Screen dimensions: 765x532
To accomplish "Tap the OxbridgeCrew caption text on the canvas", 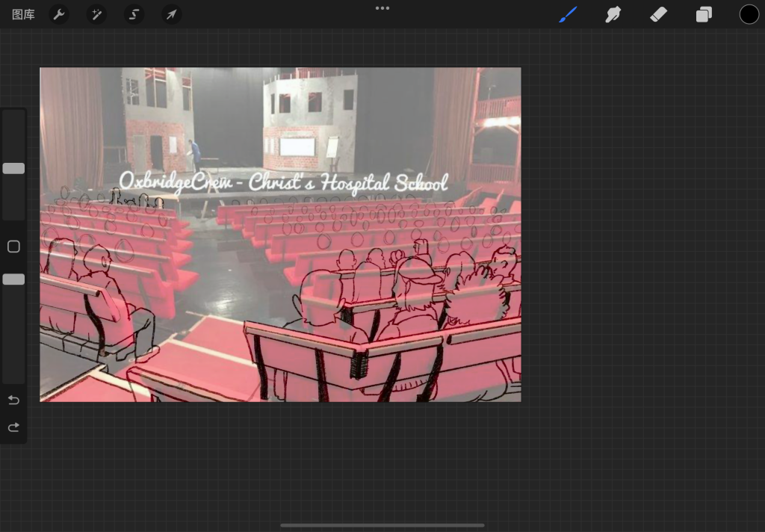I will click(283, 182).
